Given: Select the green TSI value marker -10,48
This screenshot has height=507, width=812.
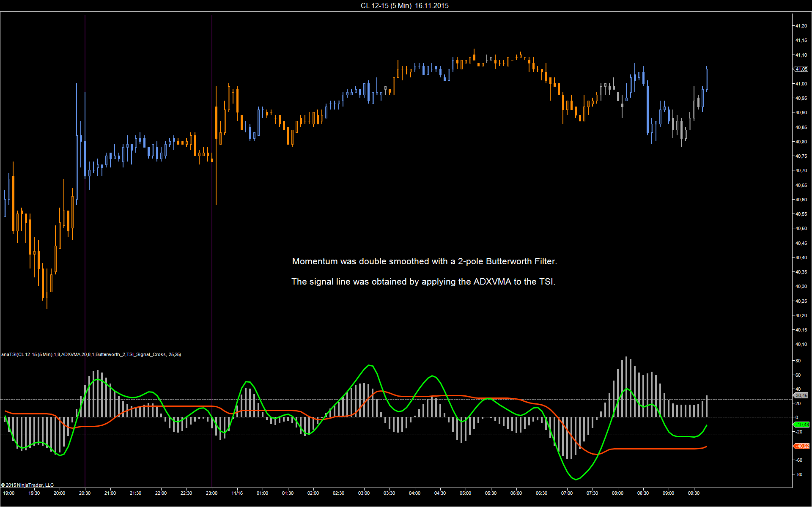Looking at the screenshot, I should point(801,425).
